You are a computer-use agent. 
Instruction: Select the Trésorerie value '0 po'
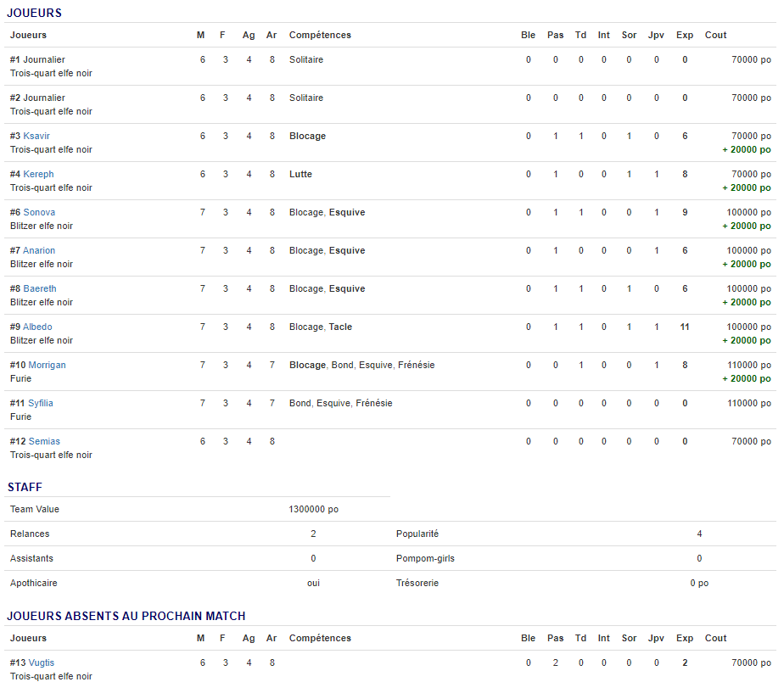click(x=699, y=584)
